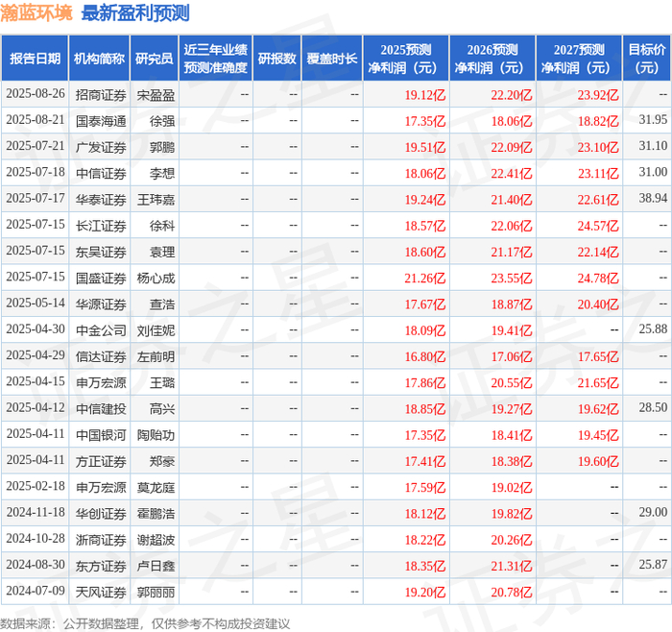Select 中国银河 institution cell

click(x=101, y=435)
